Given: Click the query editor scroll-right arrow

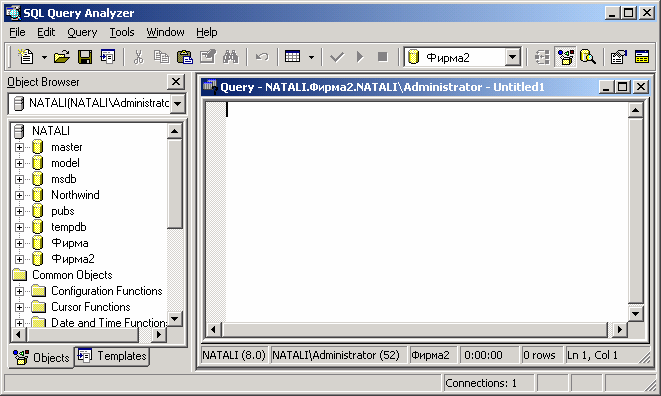Looking at the screenshot, I should click(x=619, y=329).
